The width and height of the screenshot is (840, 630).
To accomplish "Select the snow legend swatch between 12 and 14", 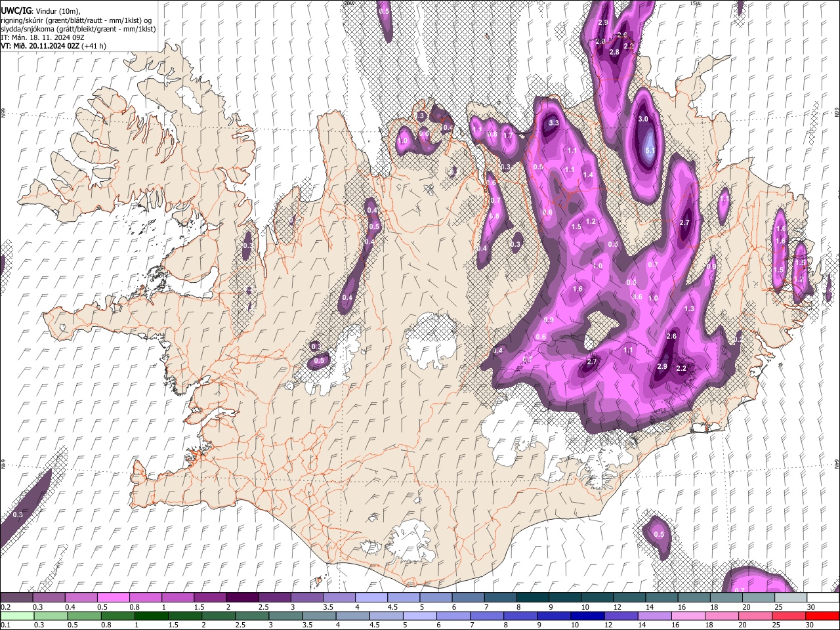I will tap(629, 598).
